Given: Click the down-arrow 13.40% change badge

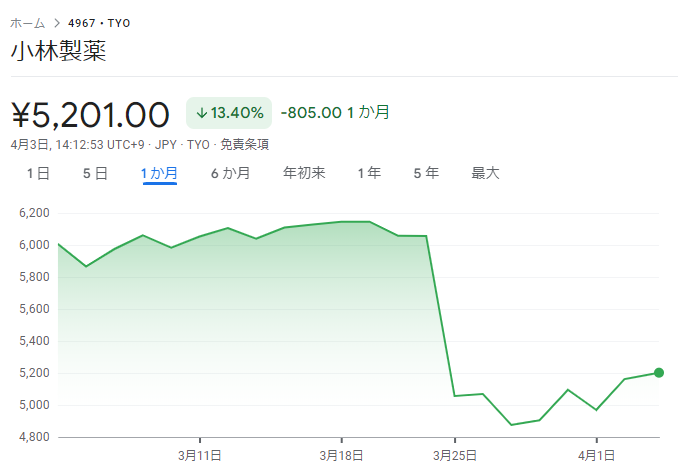Looking at the screenshot, I should (229, 113).
